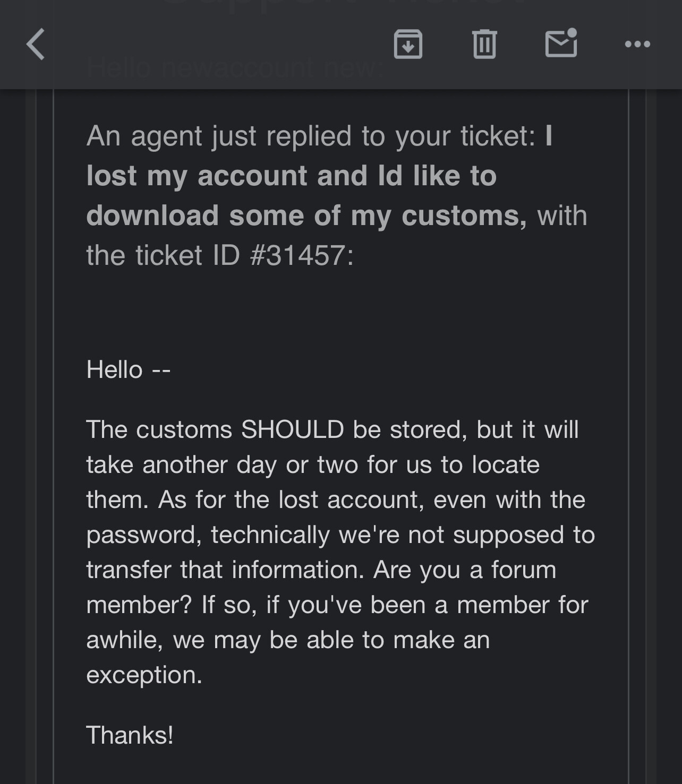
Task: Delete the email using the trash icon
Action: [484, 44]
